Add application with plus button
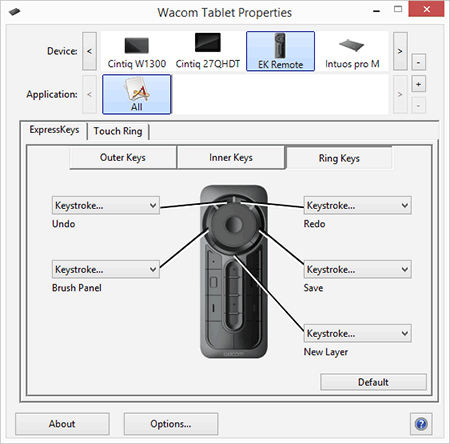This screenshot has height=444, width=450. coord(418,84)
